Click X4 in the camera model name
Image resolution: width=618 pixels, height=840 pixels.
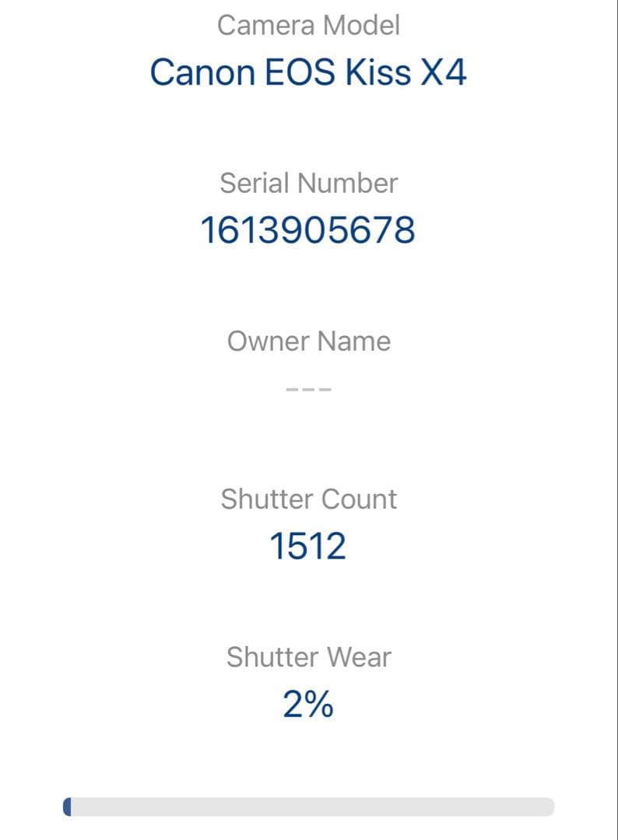(443, 72)
